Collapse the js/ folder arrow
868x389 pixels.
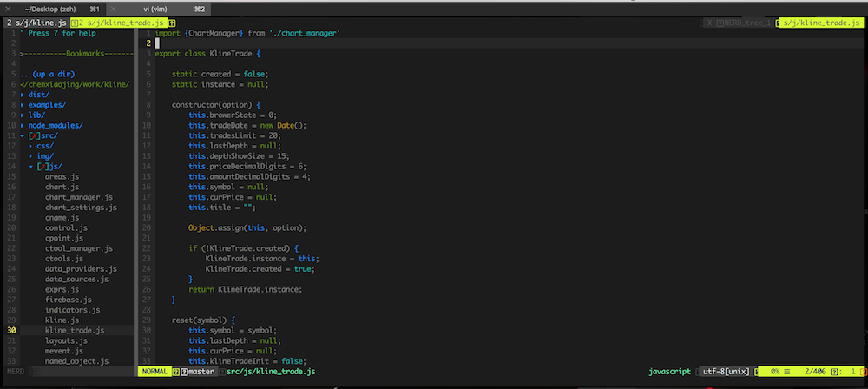tap(31, 166)
